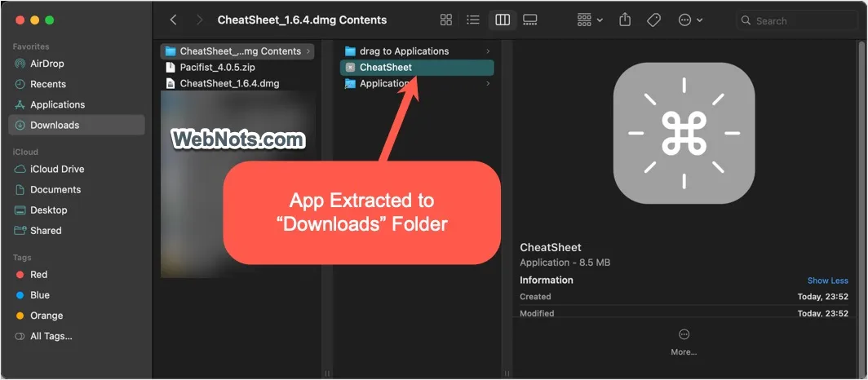Click the window title CheatSheet_1.6.4.dmg Contents
868x380 pixels.
pos(302,20)
